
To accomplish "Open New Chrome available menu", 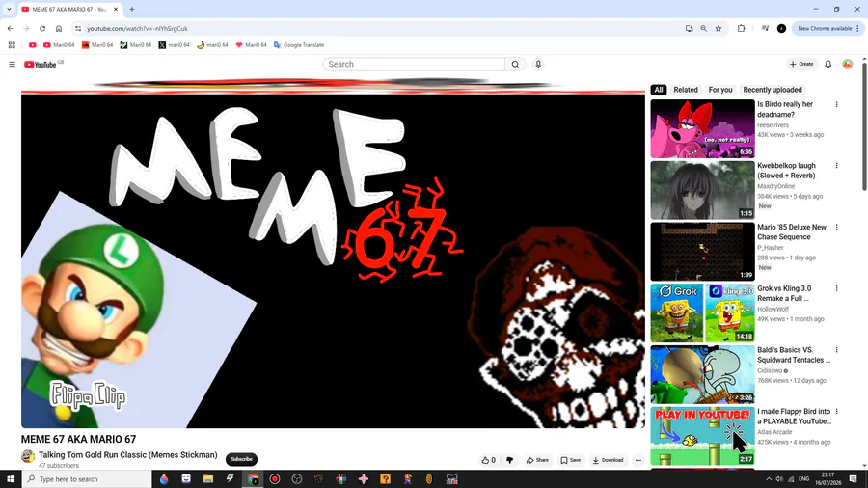I will (x=828, y=28).
